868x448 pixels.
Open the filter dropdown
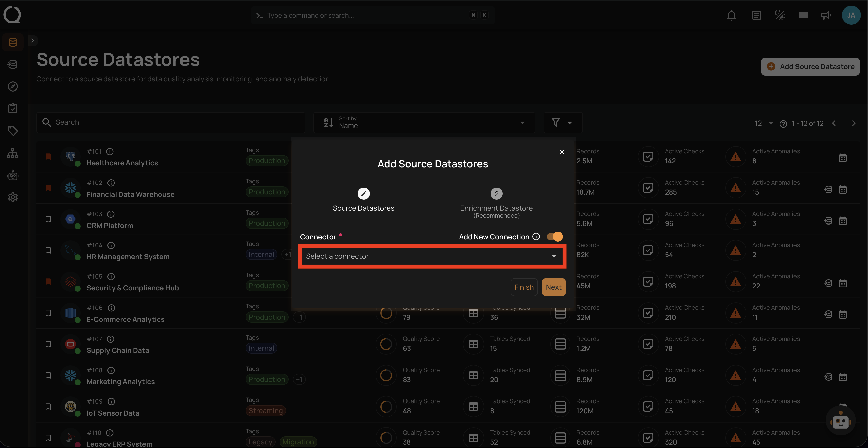tap(562, 122)
